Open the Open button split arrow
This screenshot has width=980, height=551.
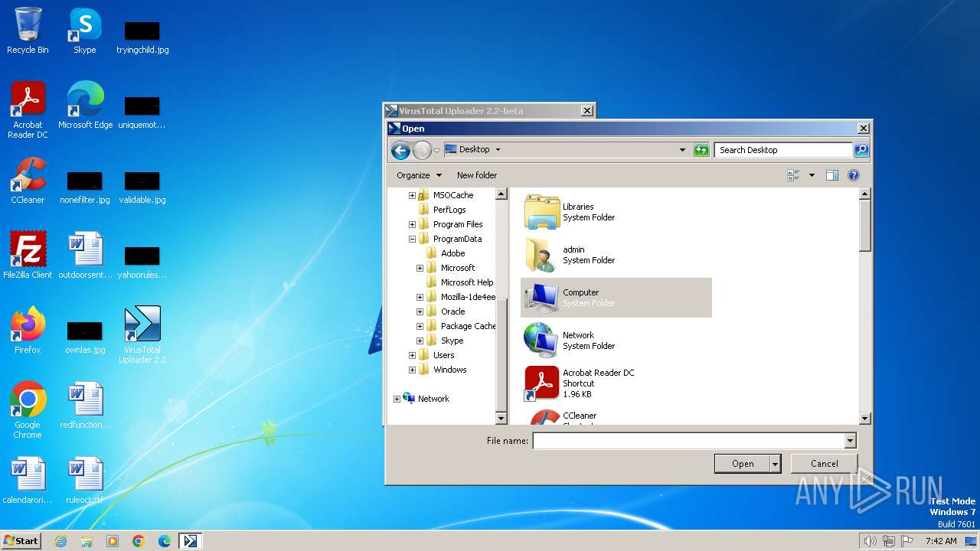(x=775, y=464)
